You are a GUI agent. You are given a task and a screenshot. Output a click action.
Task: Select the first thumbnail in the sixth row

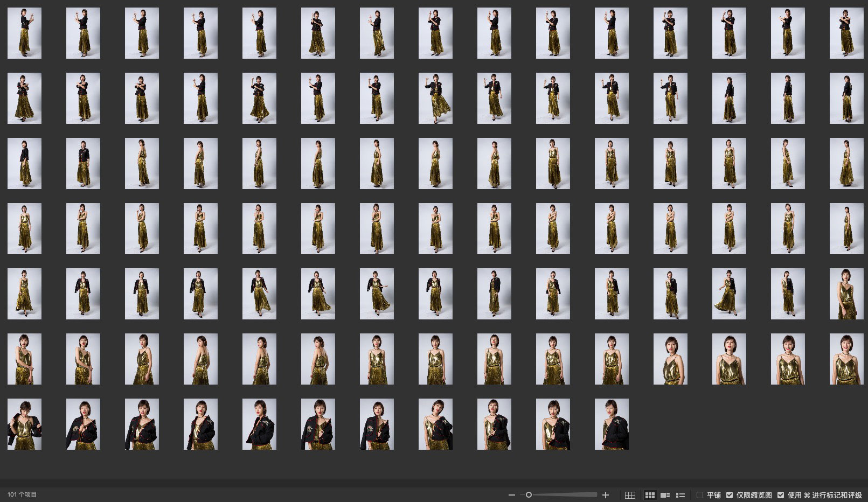(24, 359)
